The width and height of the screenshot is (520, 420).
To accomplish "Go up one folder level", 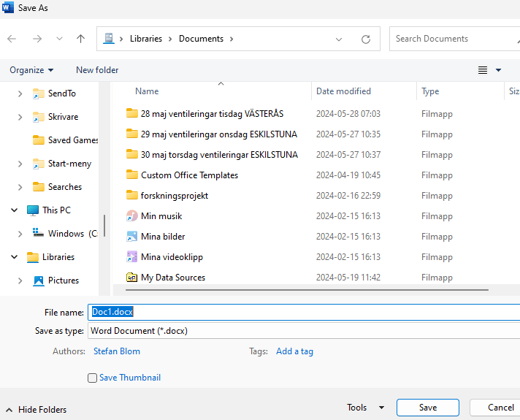I will click(x=80, y=39).
